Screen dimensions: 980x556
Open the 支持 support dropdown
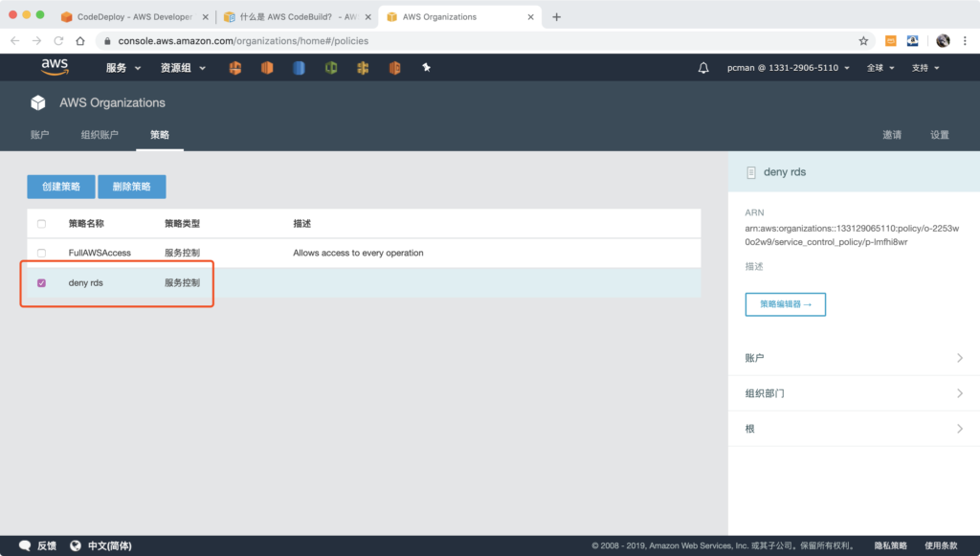[x=925, y=68]
